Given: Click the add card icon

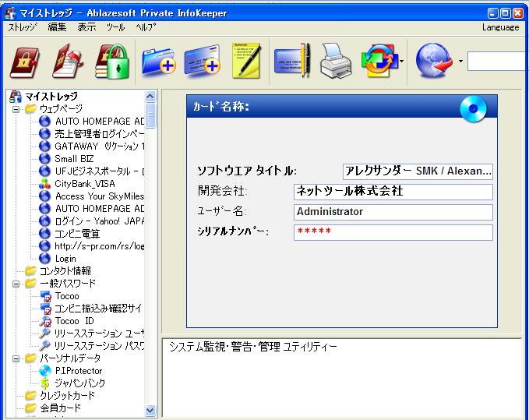Looking at the screenshot, I should coord(202,62).
